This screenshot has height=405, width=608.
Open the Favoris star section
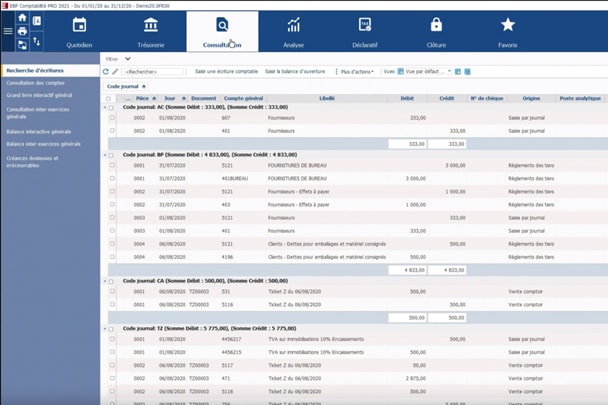click(x=508, y=30)
